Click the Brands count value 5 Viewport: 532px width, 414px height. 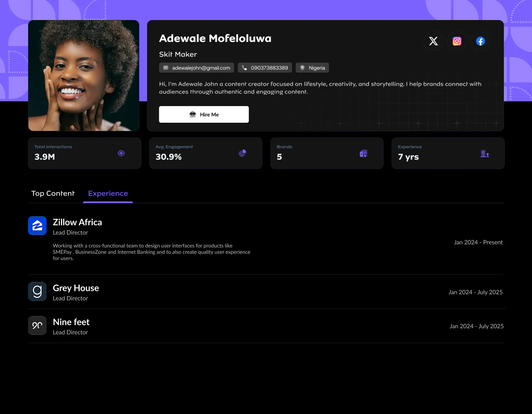[279, 157]
